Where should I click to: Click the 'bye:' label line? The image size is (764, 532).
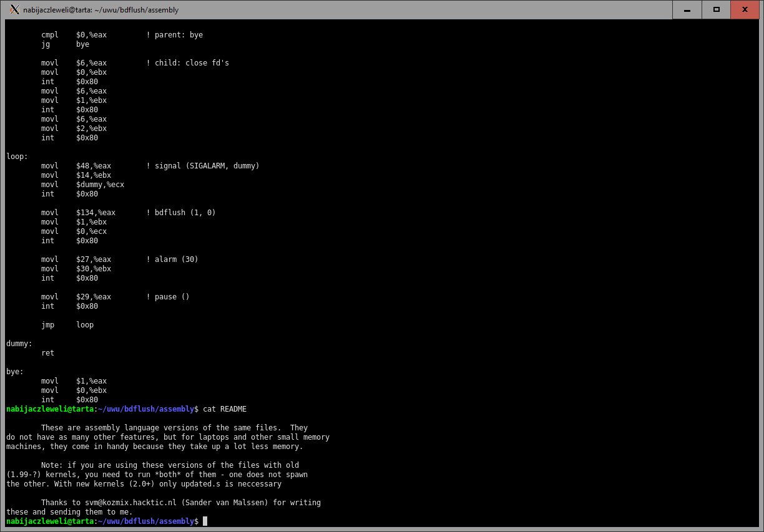click(x=15, y=372)
